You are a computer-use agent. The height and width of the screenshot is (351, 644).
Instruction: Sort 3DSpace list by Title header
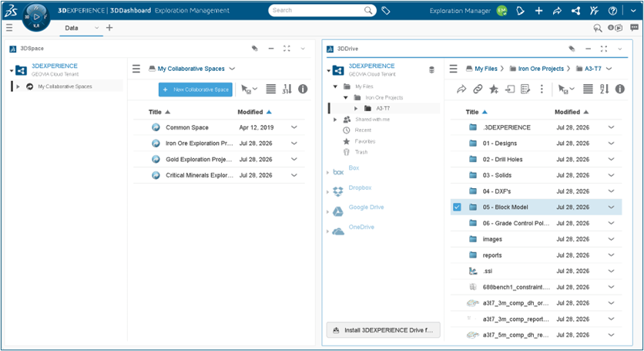click(x=155, y=112)
